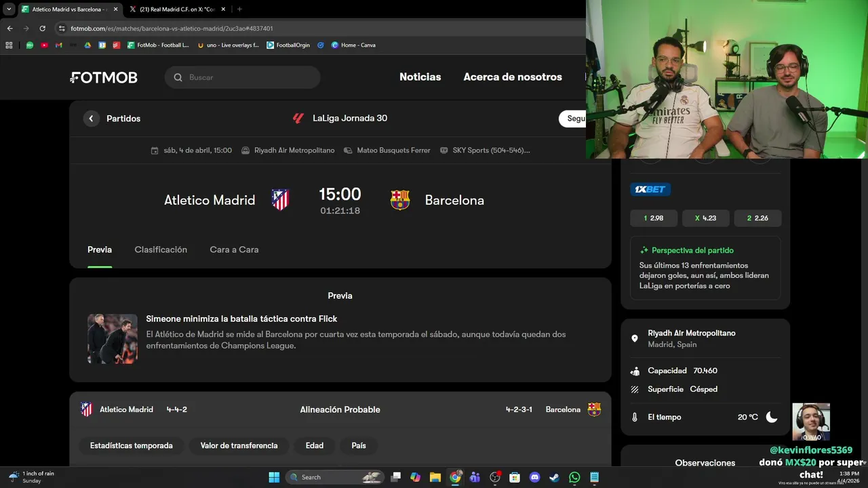
Task: Open Microsoft Store from the taskbar
Action: [515, 477]
